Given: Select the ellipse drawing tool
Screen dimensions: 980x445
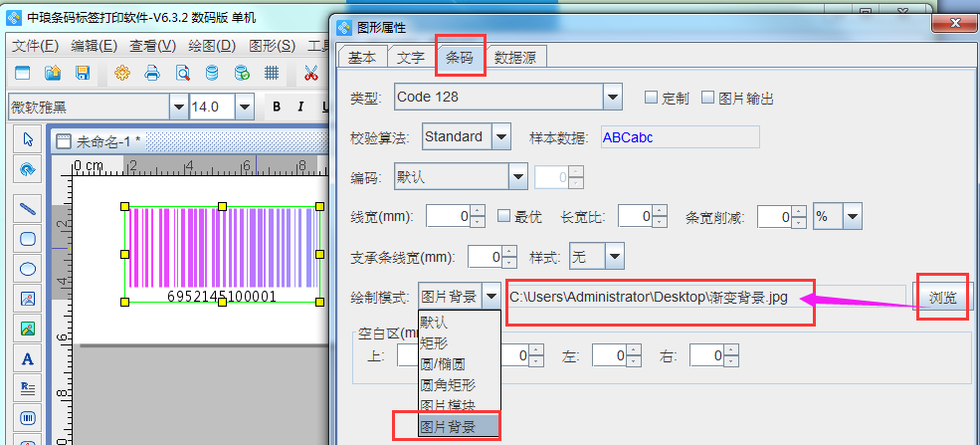Looking at the screenshot, I should 28,268.
